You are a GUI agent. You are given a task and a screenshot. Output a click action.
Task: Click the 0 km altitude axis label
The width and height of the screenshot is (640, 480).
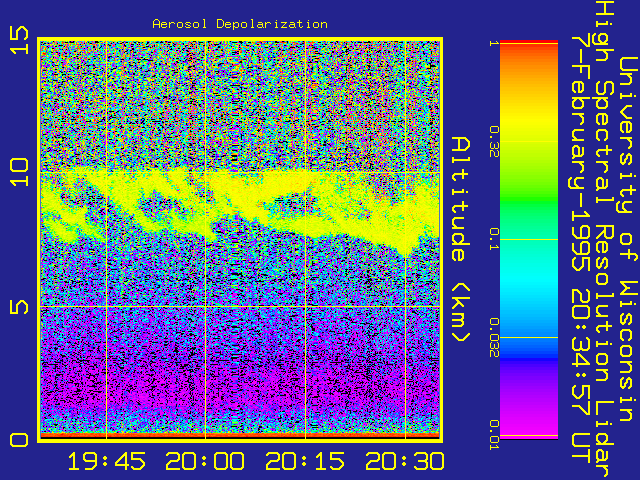pos(20,440)
